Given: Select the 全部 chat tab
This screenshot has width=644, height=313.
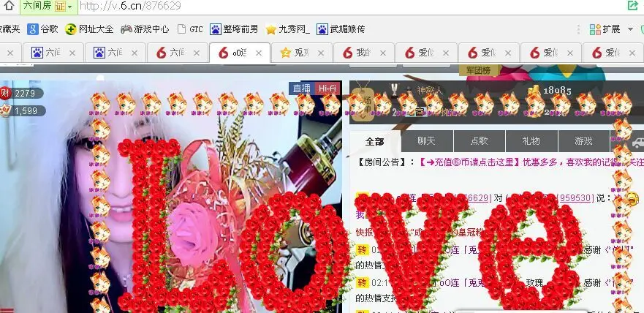Looking at the screenshot, I should (375, 141).
